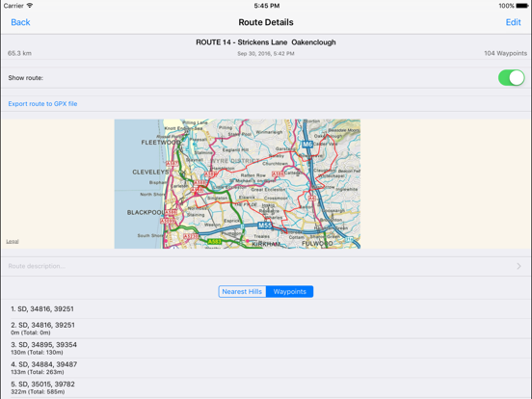Viewport: 532px width, 399px height.
Task: Select the Waypoints tab
Action: 289,291
